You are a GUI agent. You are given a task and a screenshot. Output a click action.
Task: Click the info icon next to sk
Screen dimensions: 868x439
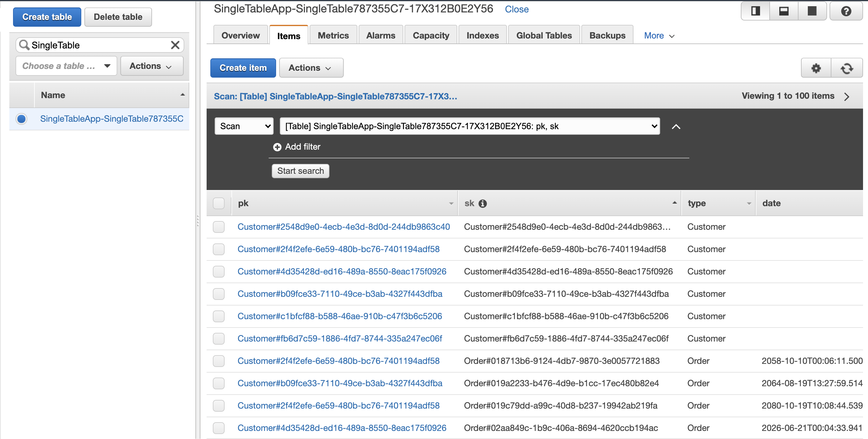[x=482, y=203]
